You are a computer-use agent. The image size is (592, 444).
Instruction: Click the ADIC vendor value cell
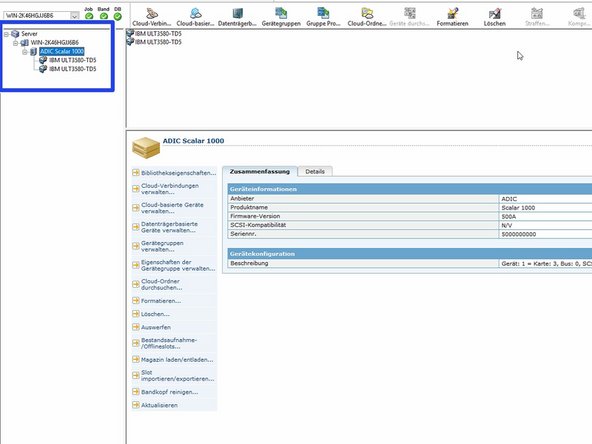click(545, 199)
